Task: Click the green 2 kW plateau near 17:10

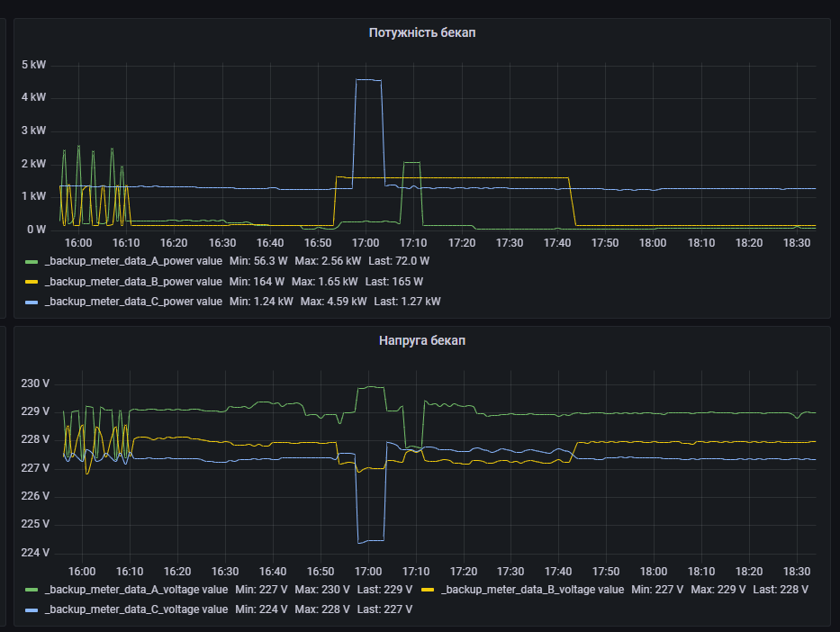Action: pos(411,163)
